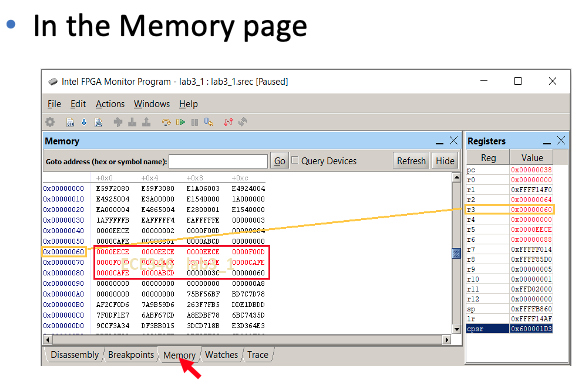Click the grey step-down toolbar icon
This screenshot has height=380, width=579.
[x=132, y=122]
